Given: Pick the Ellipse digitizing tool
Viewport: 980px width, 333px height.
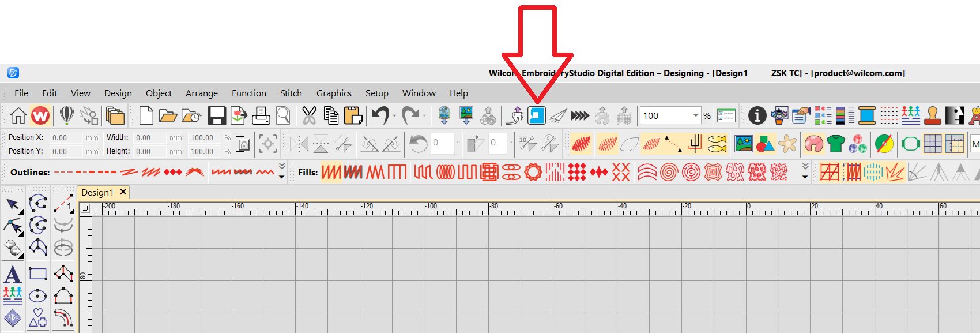Looking at the screenshot, I should pos(38,296).
